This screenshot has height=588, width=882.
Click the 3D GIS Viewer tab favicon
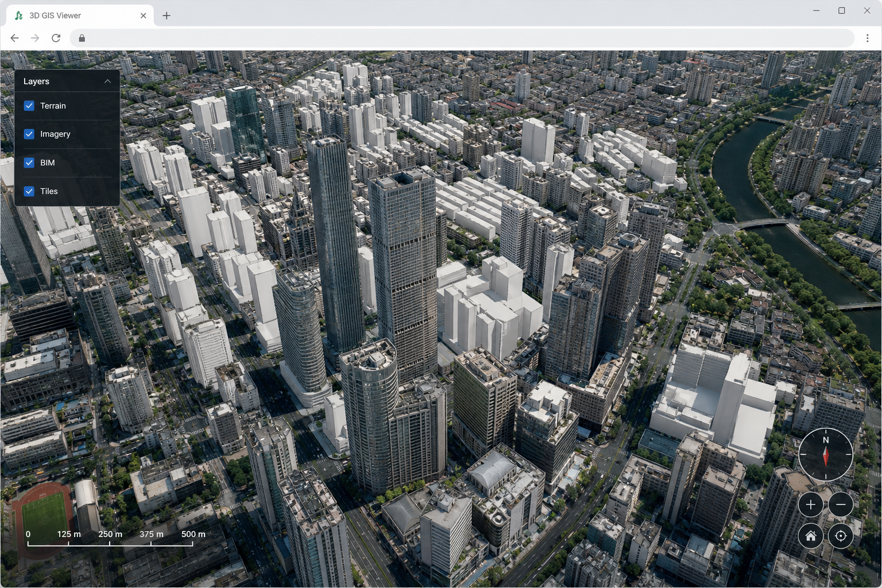[x=19, y=16]
